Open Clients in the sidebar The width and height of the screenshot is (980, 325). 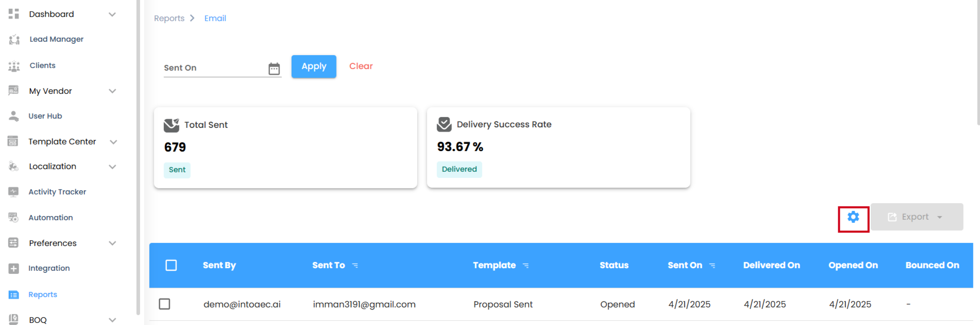pyautogui.click(x=42, y=66)
